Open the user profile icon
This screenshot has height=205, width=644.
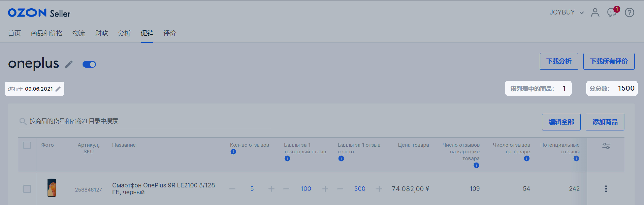595,12
